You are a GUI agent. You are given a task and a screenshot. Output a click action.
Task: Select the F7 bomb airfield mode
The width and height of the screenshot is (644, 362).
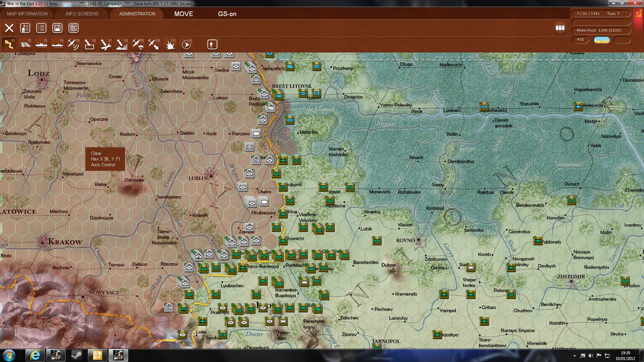106,44
